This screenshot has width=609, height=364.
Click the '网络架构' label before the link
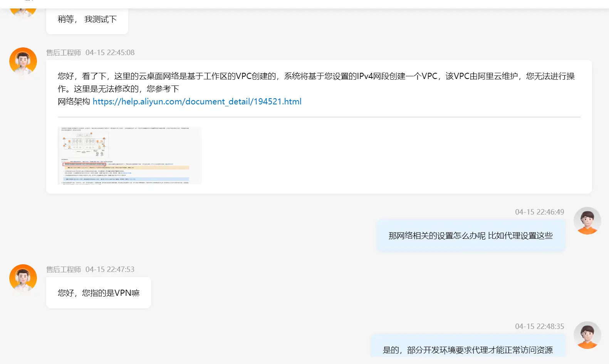pos(74,102)
